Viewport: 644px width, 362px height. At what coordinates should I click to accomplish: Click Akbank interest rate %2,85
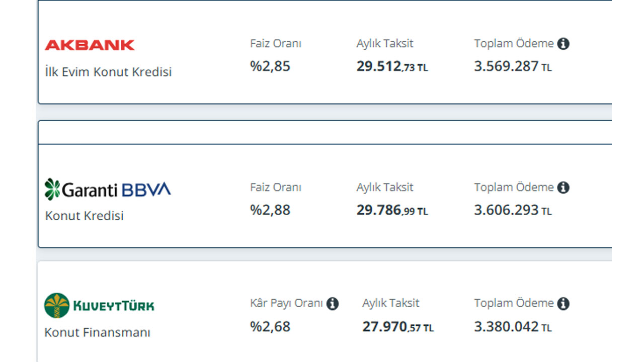tap(270, 66)
